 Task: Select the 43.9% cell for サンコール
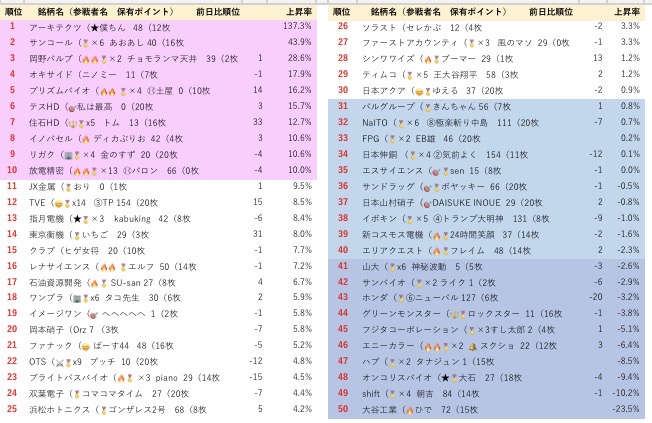[x=302, y=41]
